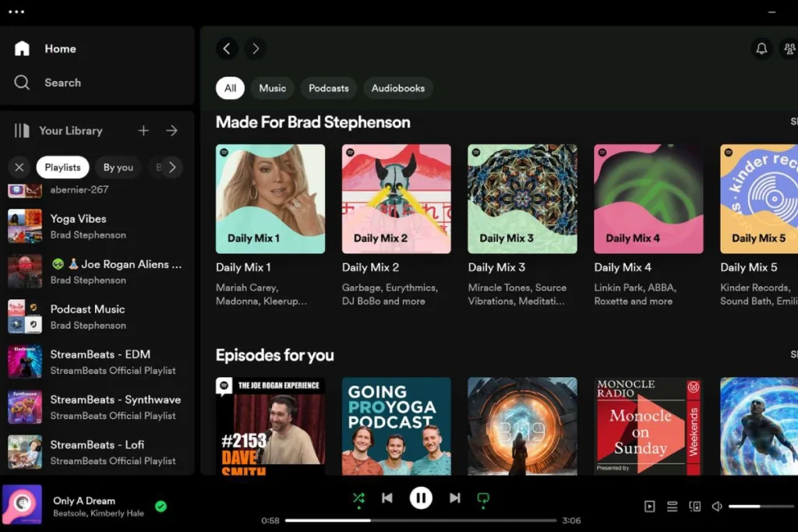Open the queue list icon

(x=673, y=506)
